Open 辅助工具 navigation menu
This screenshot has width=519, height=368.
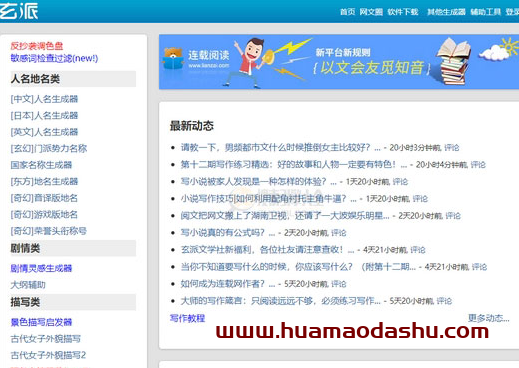[485, 12]
